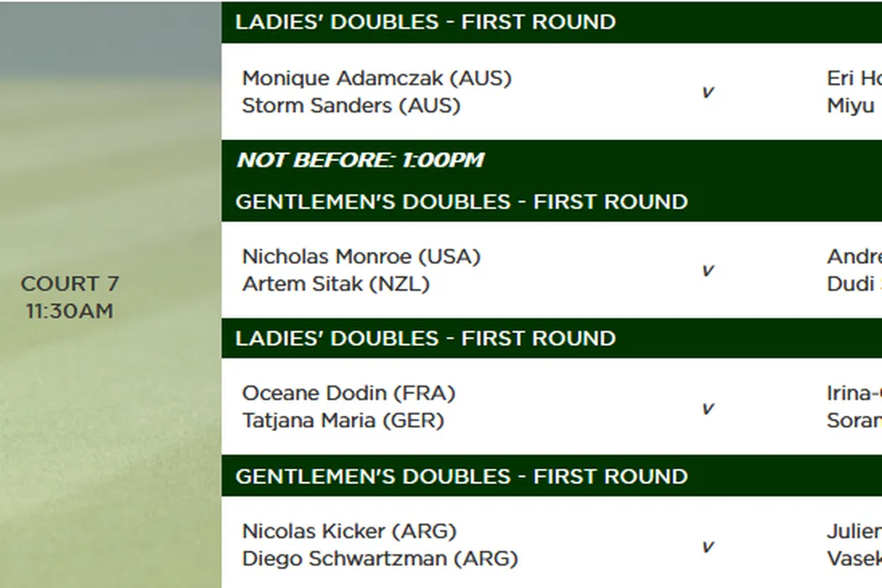The height and width of the screenshot is (588, 882).
Task: Click the opponent name starting with Julien
Action: coord(854,531)
